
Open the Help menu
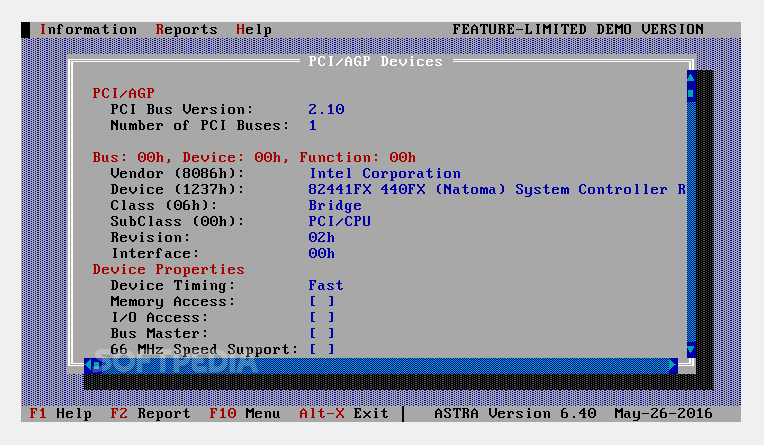pos(254,30)
